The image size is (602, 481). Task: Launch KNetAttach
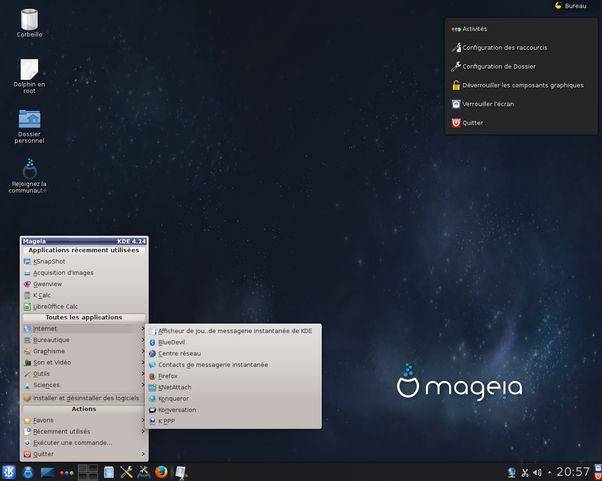233,387
